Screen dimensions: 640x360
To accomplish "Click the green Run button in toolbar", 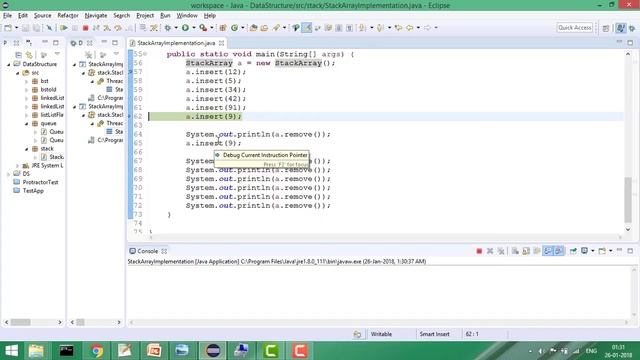I will tap(185, 28).
